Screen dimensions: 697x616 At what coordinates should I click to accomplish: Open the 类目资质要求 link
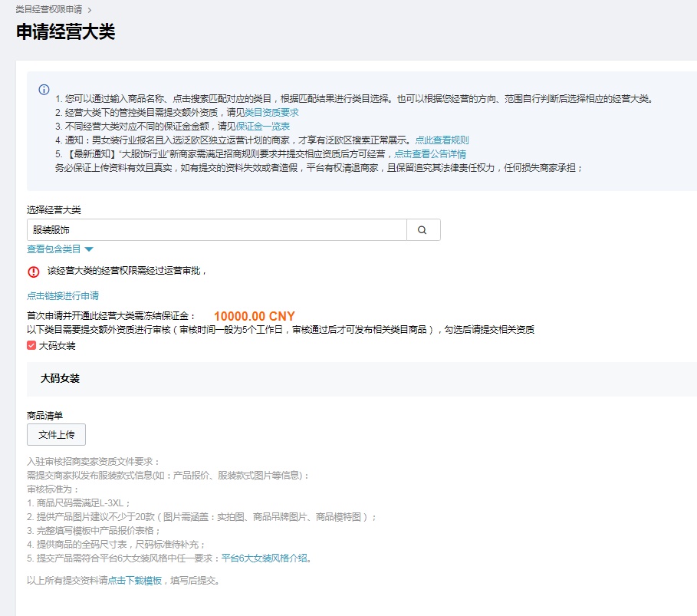pyautogui.click(x=271, y=113)
